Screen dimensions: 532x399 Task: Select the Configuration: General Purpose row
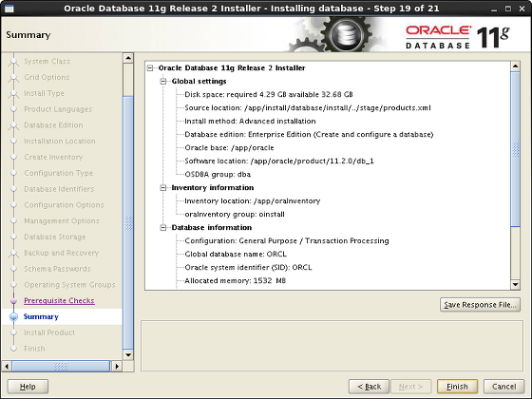[287, 241]
